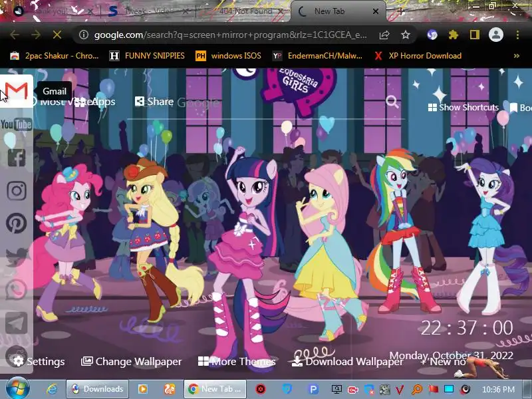Go forward with the forward arrow

pos(36,35)
